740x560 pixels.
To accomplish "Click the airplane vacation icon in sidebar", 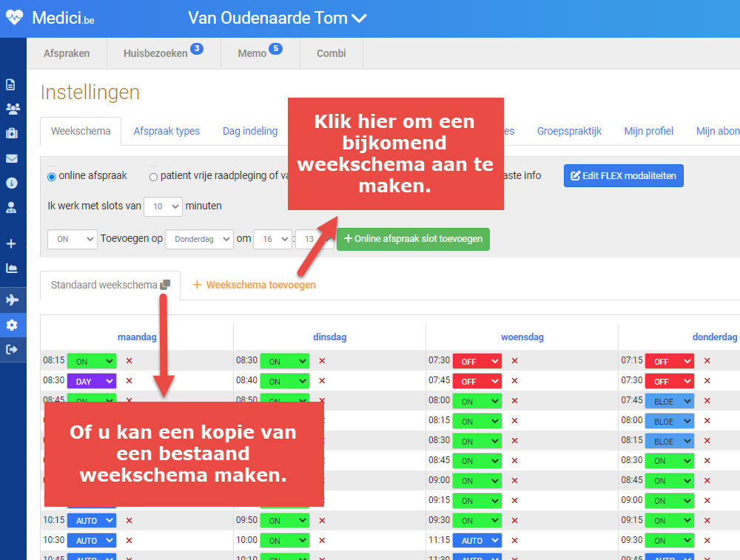I will tap(12, 300).
